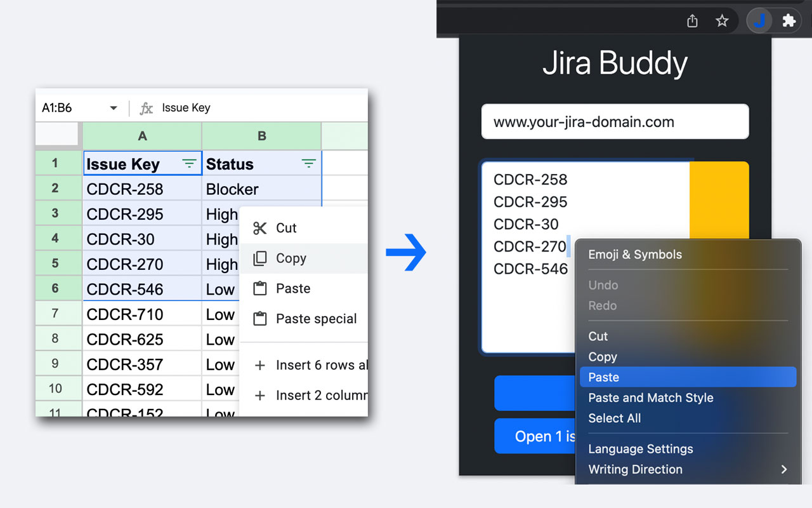Bookmark the page with the star icon
Image resolution: width=812 pixels, height=508 pixels.
point(722,21)
